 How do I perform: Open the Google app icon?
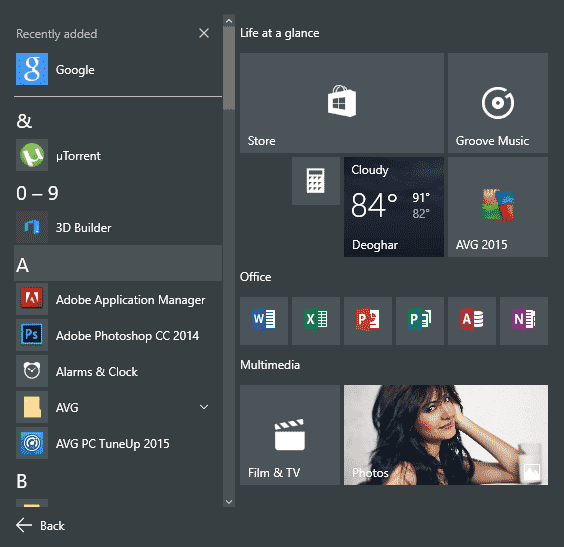pyautogui.click(x=32, y=69)
